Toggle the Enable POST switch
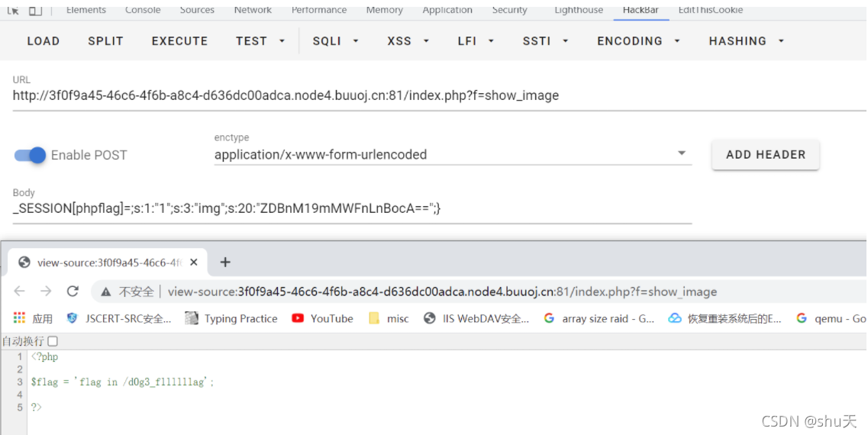Image resolution: width=868 pixels, height=435 pixels. click(30, 156)
